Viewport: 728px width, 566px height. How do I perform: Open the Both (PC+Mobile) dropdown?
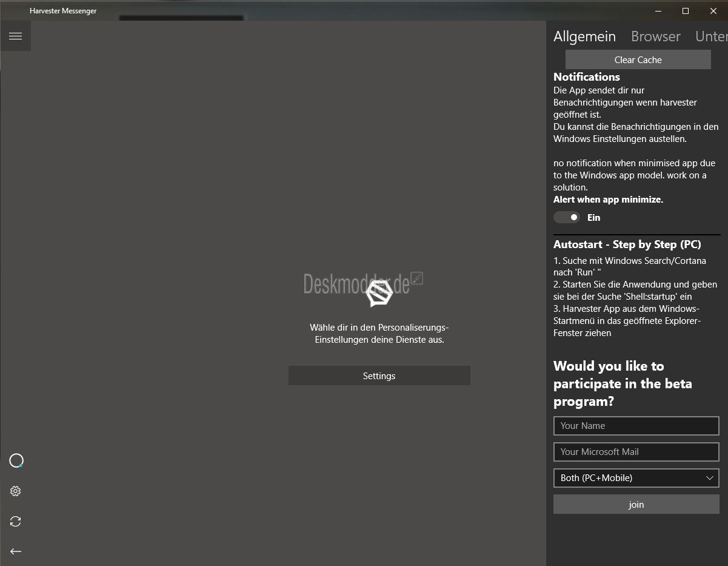click(636, 478)
